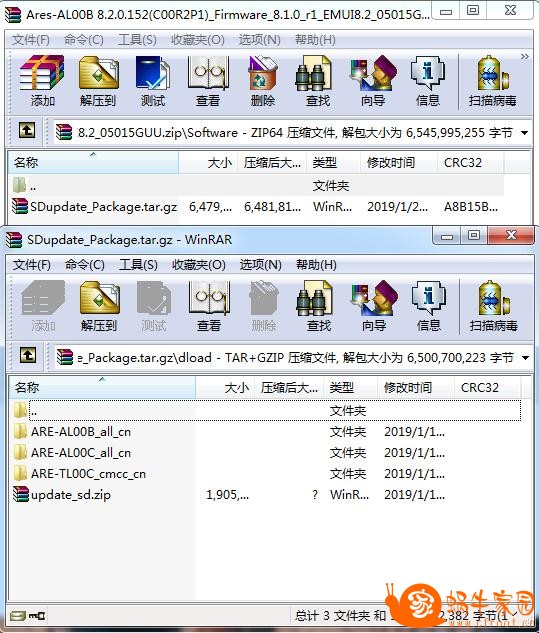This screenshot has width=539, height=633.
Task: Click the drive icon in the SDupdate_Package status bar
Action: coord(18,616)
